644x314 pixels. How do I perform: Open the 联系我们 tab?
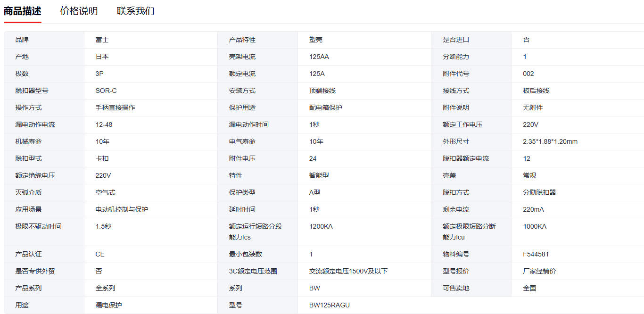pyautogui.click(x=135, y=11)
